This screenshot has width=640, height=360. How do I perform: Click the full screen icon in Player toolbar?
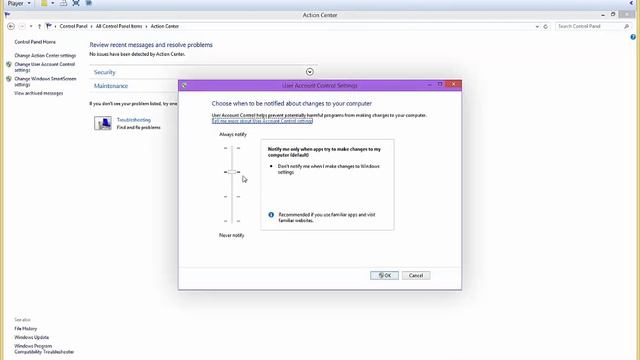coord(76,3)
